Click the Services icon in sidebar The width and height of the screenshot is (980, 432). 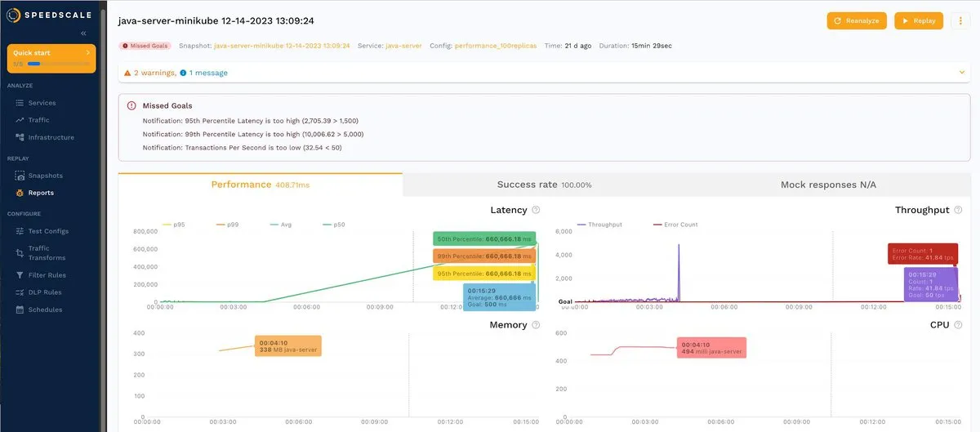[x=20, y=103]
